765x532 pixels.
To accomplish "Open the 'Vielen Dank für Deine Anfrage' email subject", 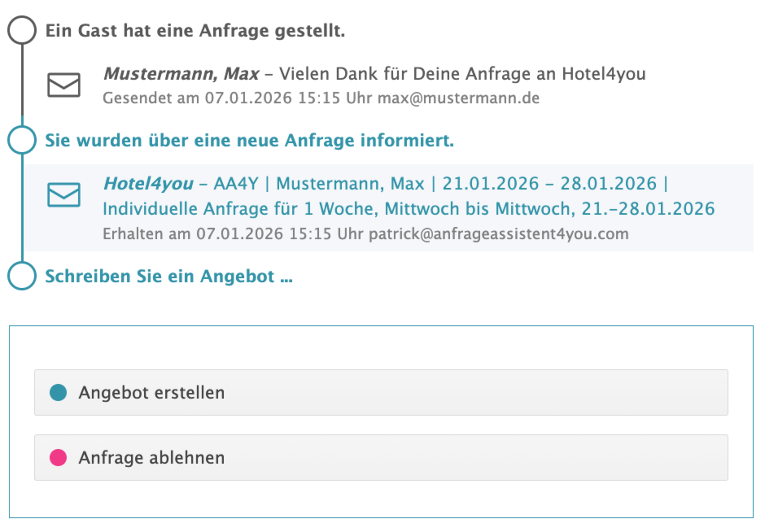I will coord(462,74).
